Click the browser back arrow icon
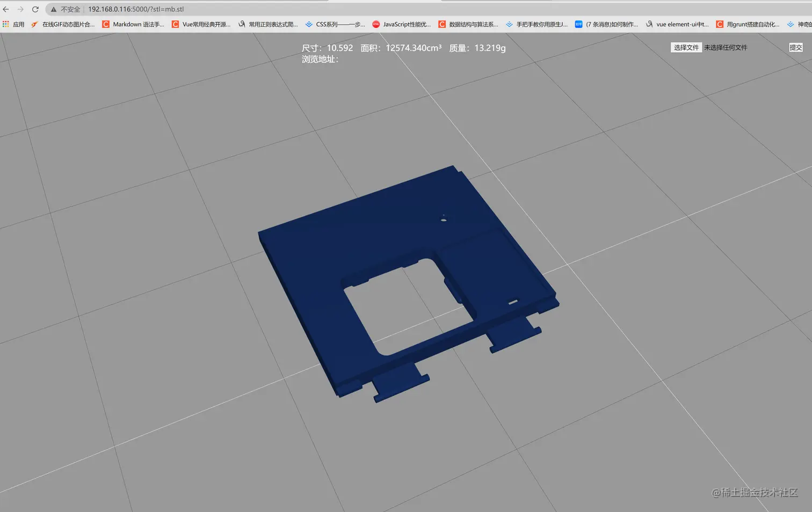Screen dimensions: 812x512 pos(6,9)
